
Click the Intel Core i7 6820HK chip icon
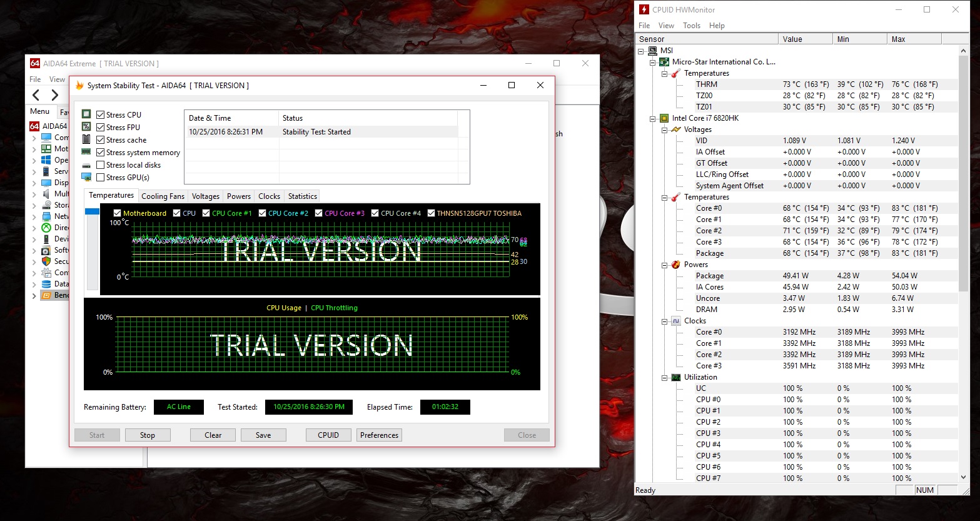(x=664, y=118)
